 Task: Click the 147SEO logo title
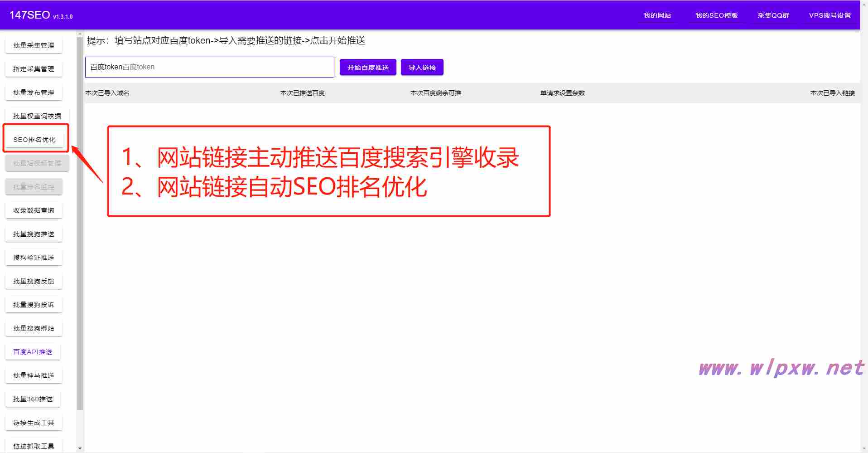[x=30, y=15]
